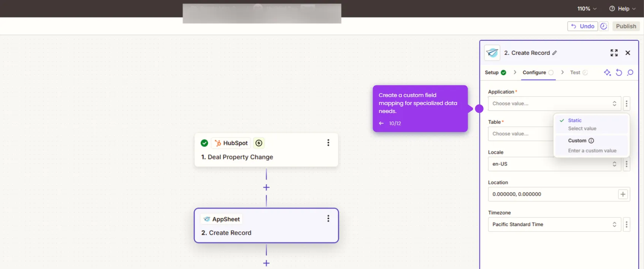The height and width of the screenshot is (269, 644).
Task: Open Locale field options kebab menu
Action: pos(627,164)
